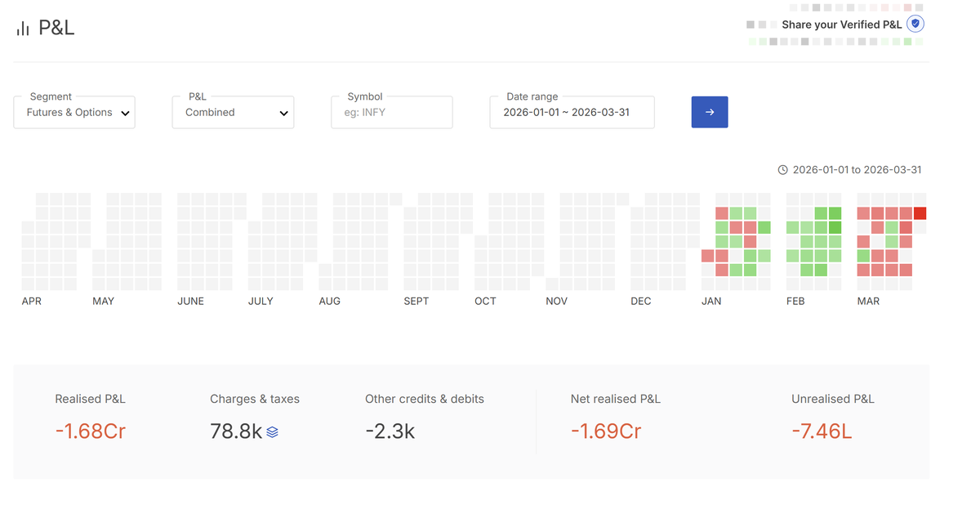The height and width of the screenshot is (505, 980).
Task: Click the P&L page heading
Action: pos(56,28)
